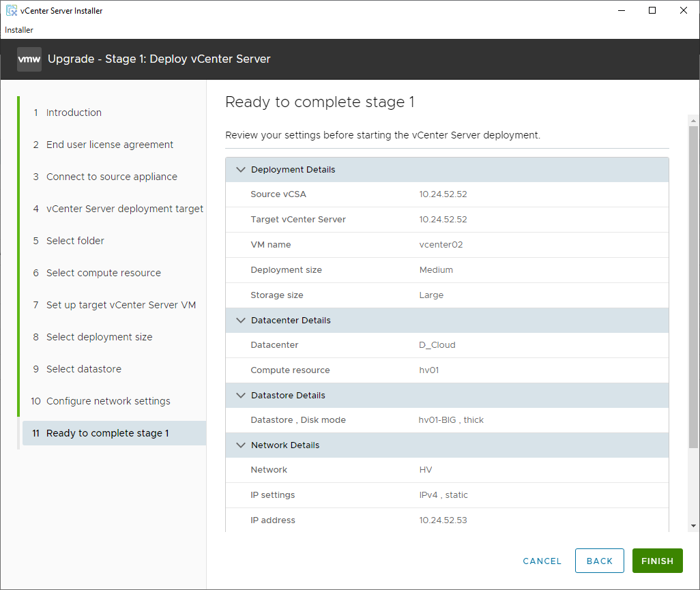Open End user license agreement step

[109, 145]
